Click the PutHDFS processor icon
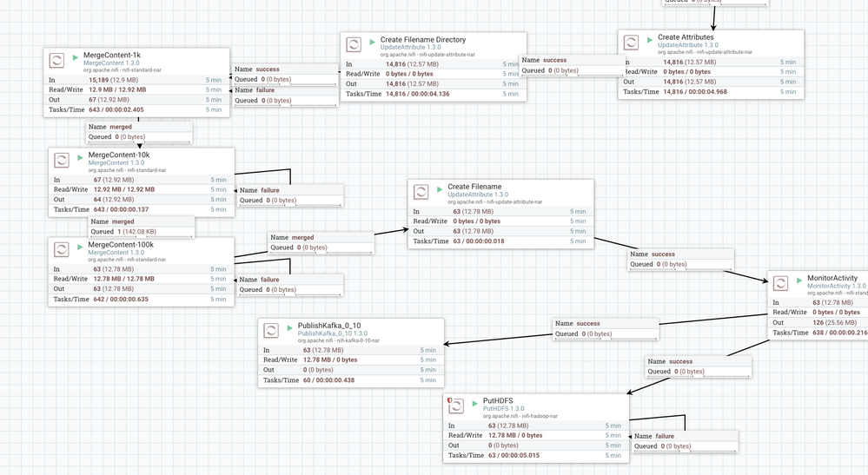 (x=456, y=406)
